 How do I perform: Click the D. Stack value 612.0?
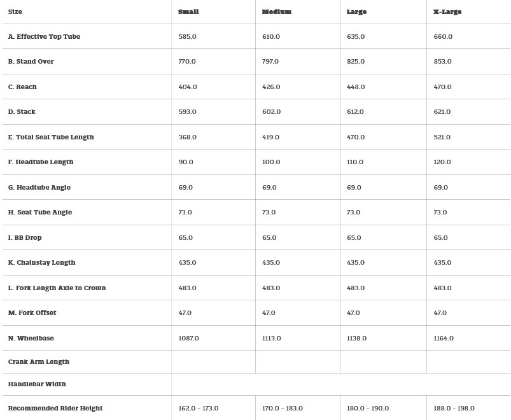click(355, 112)
